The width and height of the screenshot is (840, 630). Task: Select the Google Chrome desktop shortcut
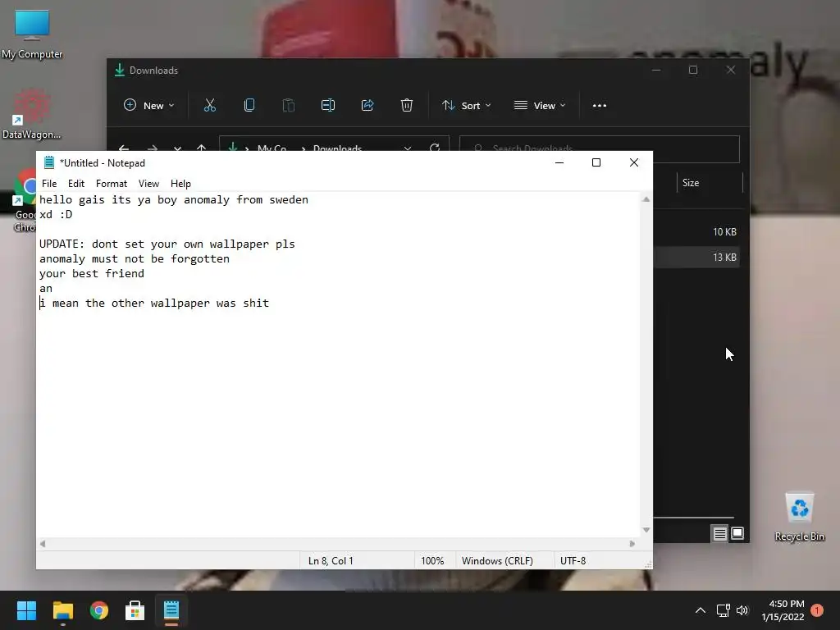tap(25, 201)
